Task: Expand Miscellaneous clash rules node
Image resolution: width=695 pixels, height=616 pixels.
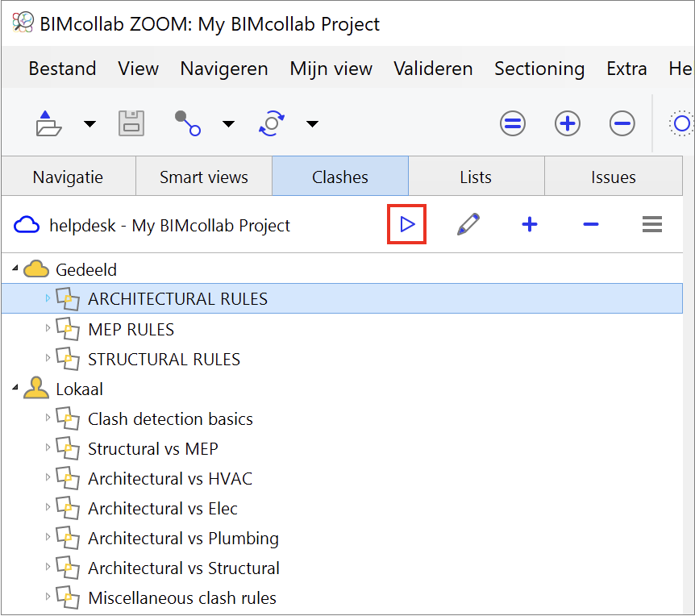Action: [x=48, y=596]
